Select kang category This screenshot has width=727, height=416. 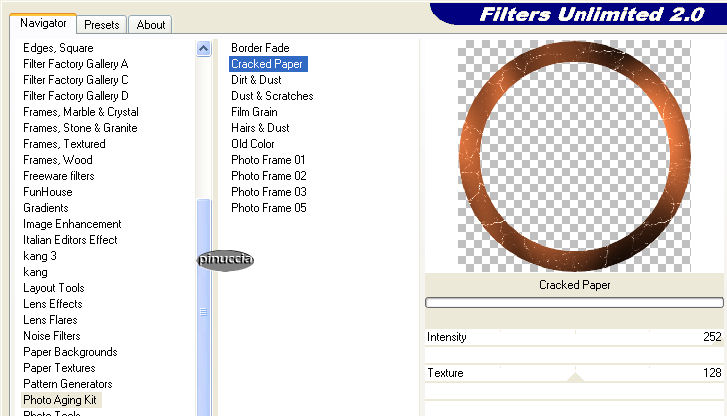pyautogui.click(x=35, y=272)
